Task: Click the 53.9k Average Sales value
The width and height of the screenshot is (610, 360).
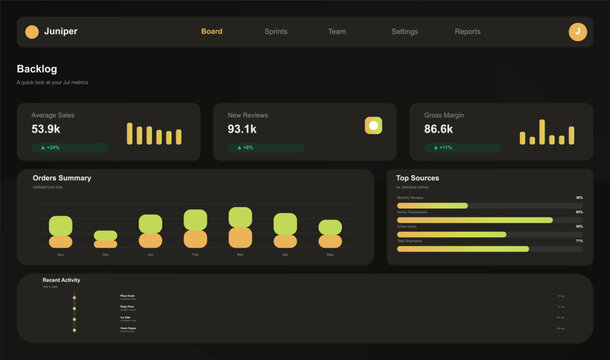Action: 46,129
